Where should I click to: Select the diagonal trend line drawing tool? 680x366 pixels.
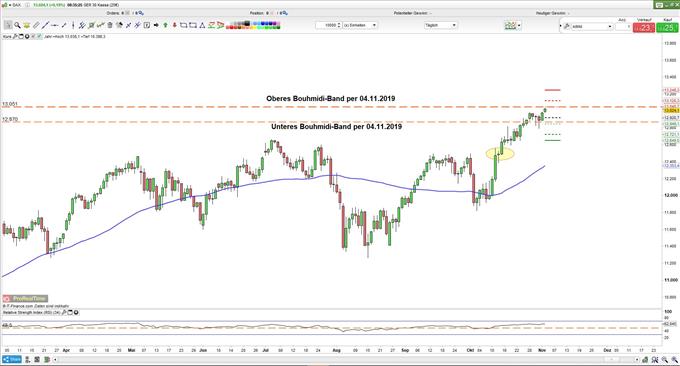click(x=45, y=25)
